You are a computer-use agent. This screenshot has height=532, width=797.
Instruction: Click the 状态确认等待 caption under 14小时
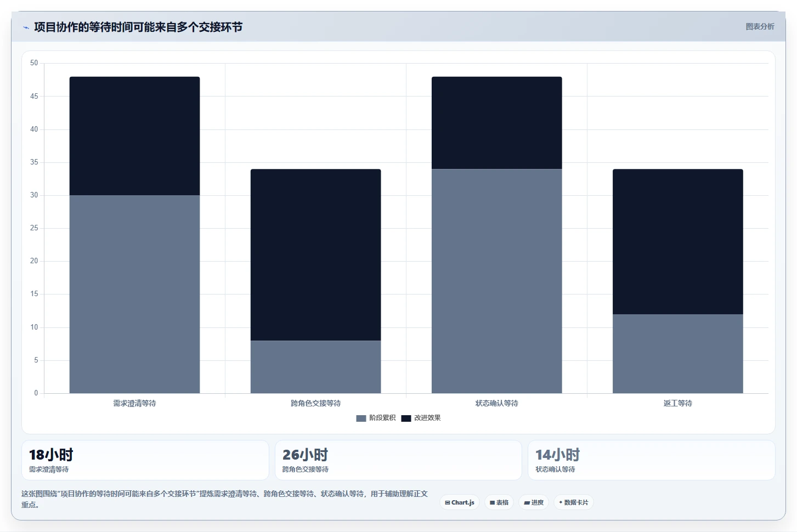pyautogui.click(x=555, y=469)
